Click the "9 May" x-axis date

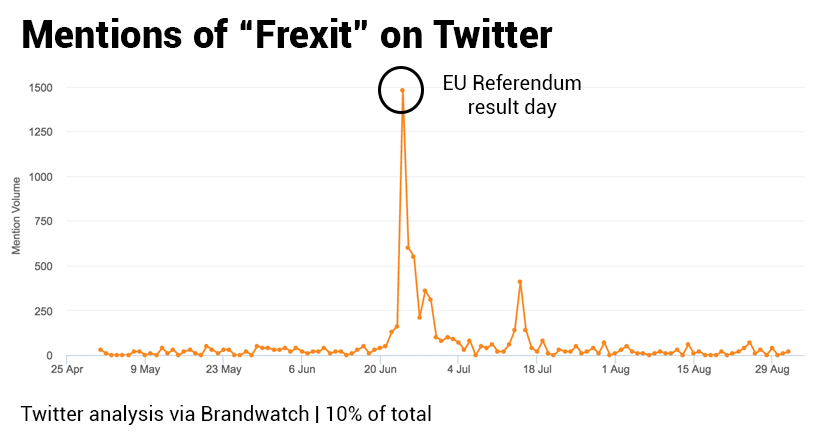pos(145,370)
